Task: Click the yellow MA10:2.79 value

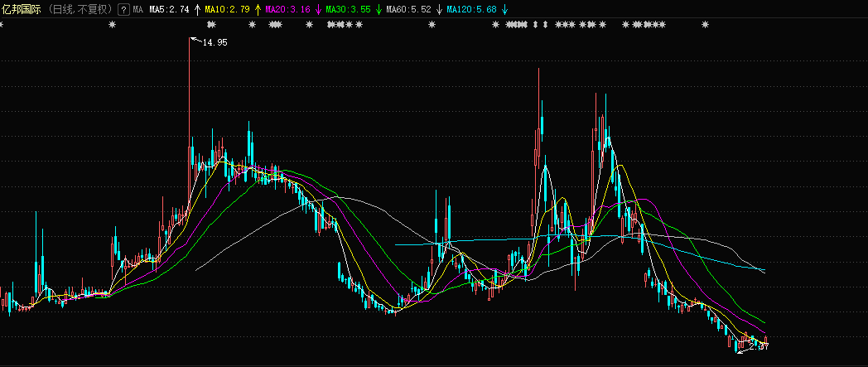Action: pos(226,9)
